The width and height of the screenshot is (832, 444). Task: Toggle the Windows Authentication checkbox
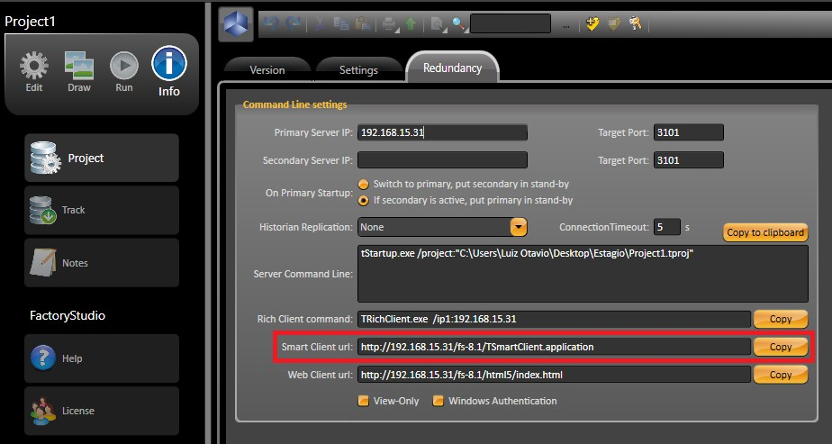438,401
